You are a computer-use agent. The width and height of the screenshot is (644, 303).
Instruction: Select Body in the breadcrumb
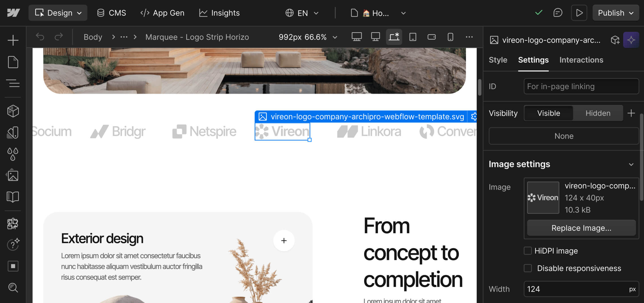(x=93, y=37)
